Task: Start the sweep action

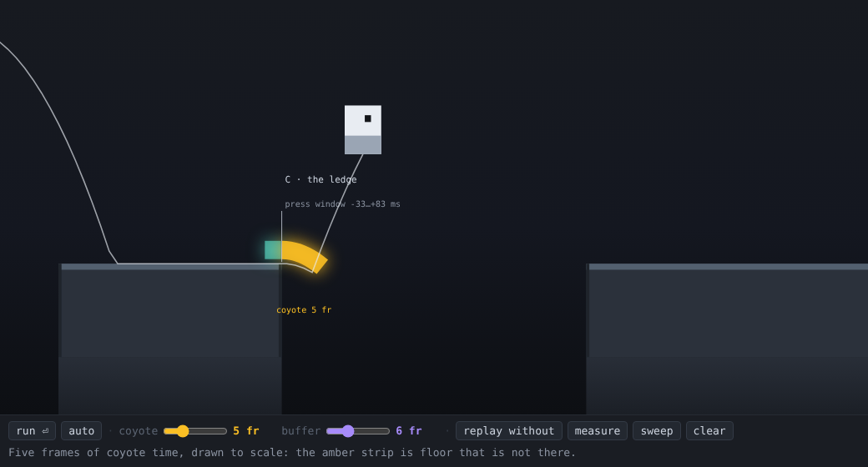Action: (x=657, y=430)
